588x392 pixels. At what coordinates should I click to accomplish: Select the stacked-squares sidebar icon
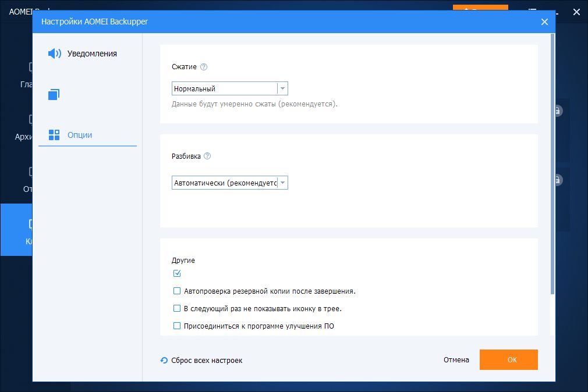tap(54, 94)
